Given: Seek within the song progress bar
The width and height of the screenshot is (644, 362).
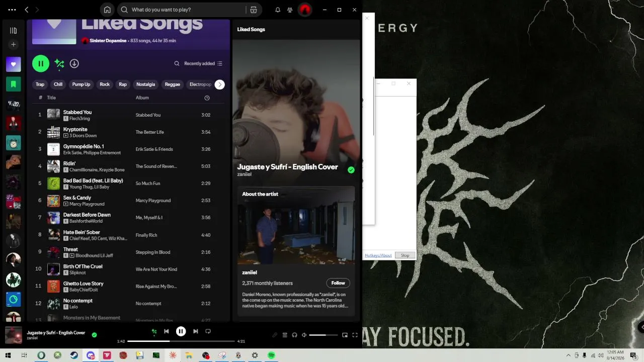Looking at the screenshot, I should pos(181,341).
